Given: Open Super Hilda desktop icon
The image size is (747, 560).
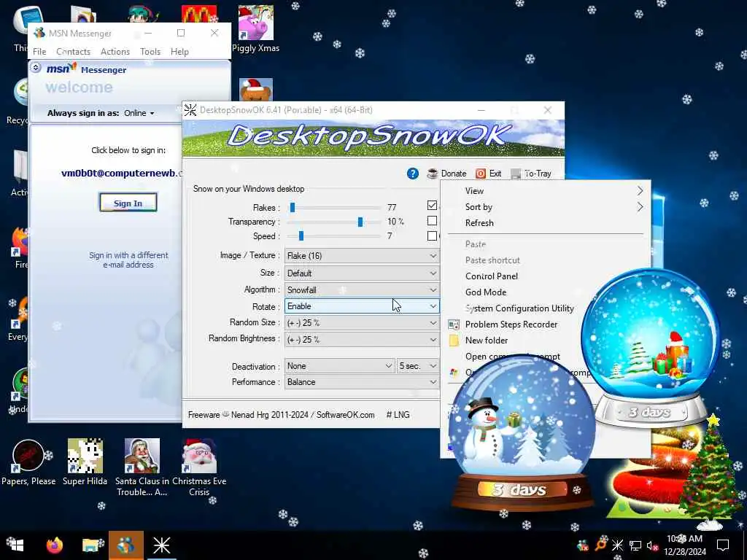Looking at the screenshot, I should (x=85, y=462).
